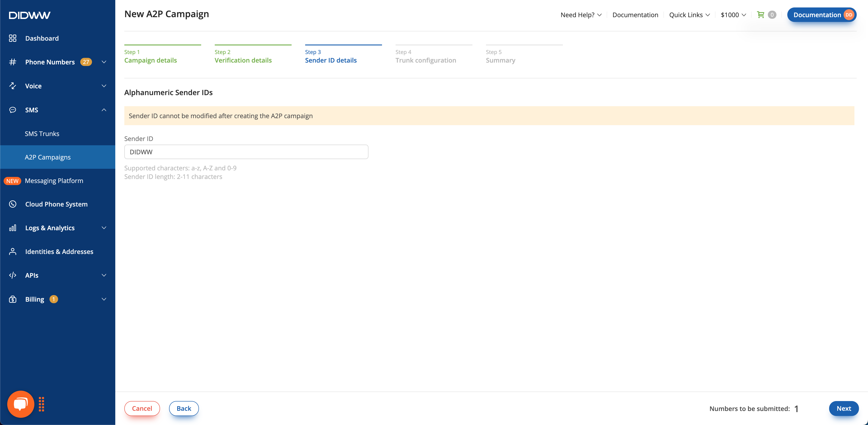
Task: Click the SMS chat bubble icon
Action: tap(12, 110)
